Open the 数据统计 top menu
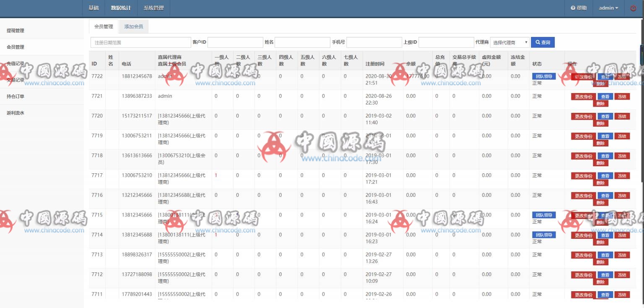This screenshot has width=644, height=308. (x=121, y=8)
